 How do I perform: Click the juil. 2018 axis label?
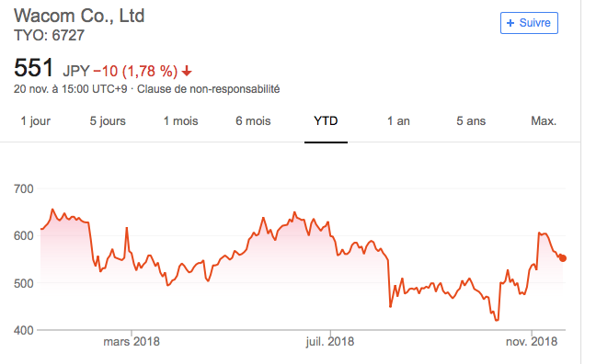point(330,342)
